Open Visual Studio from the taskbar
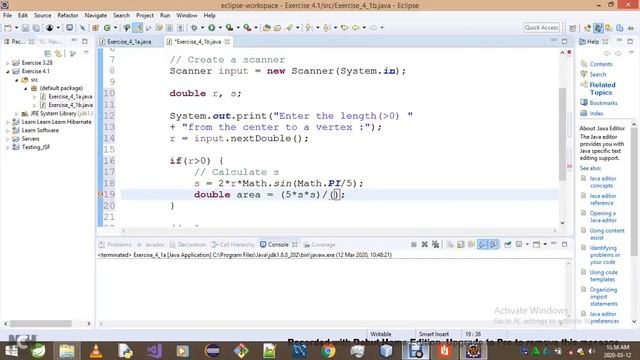Viewport: 640px width, 360px height. tap(154, 351)
